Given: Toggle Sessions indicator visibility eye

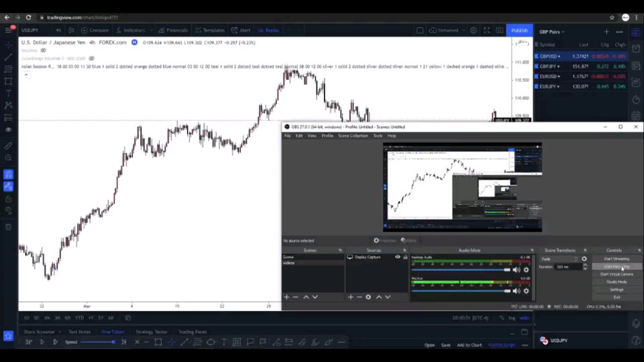Looking at the screenshot, I should tap(43, 50).
